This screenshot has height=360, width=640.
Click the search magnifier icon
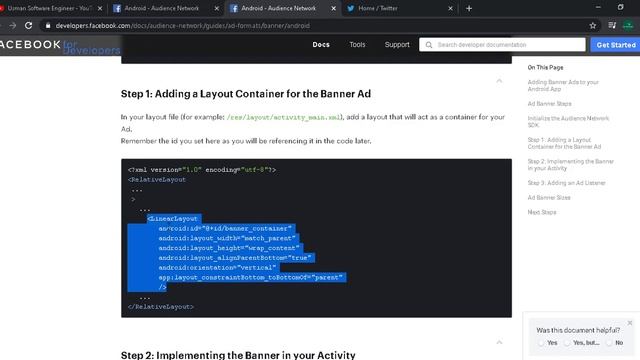[x=429, y=45]
